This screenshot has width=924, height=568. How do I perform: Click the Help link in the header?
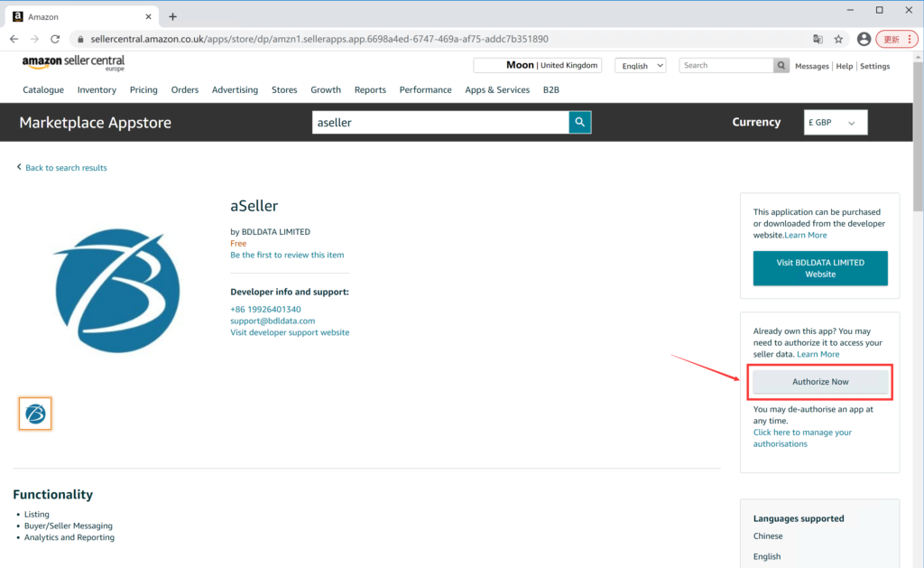pos(845,66)
